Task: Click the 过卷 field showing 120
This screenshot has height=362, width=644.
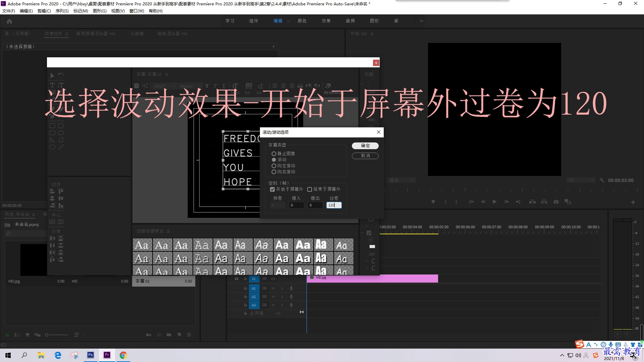Action: (334, 205)
